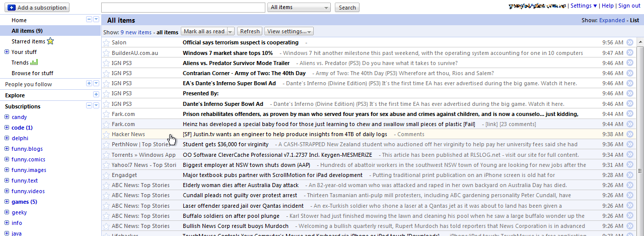Image resolution: width=644 pixels, height=236 pixels.
Task: Open Browse for stuff
Action: [32, 73]
